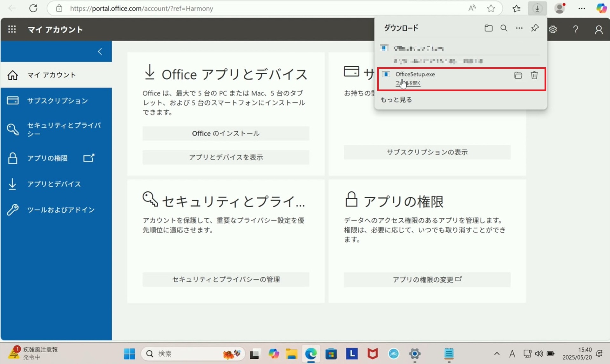Screen dimensions: 610x364
Task: Click the Office のインストール button
Action: [x=226, y=133]
